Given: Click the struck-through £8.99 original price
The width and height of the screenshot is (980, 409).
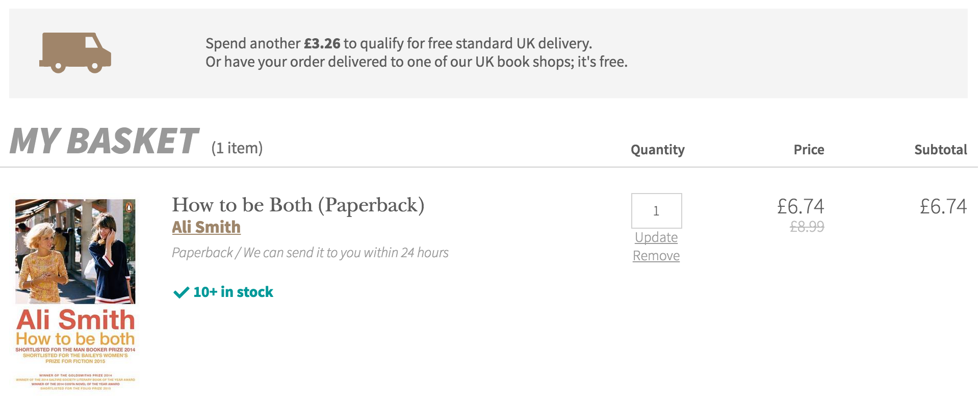Looking at the screenshot, I should [807, 227].
